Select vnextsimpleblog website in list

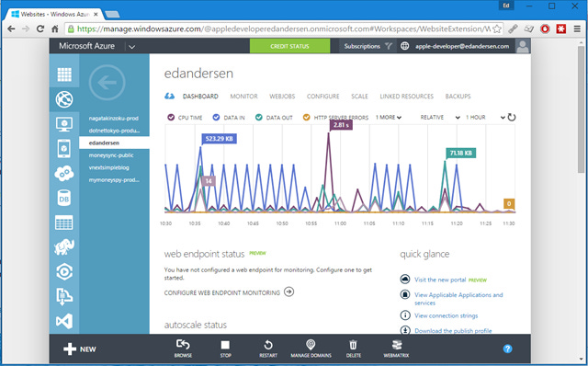tap(108, 167)
